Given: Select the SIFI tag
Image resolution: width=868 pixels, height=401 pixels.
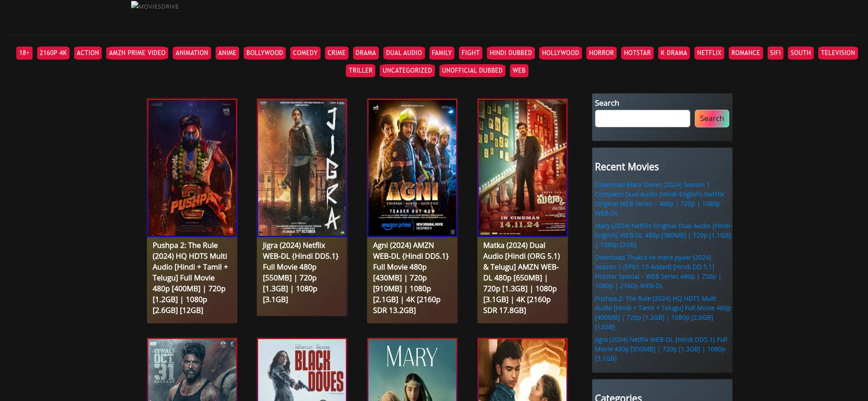Looking at the screenshot, I should pos(775,53).
